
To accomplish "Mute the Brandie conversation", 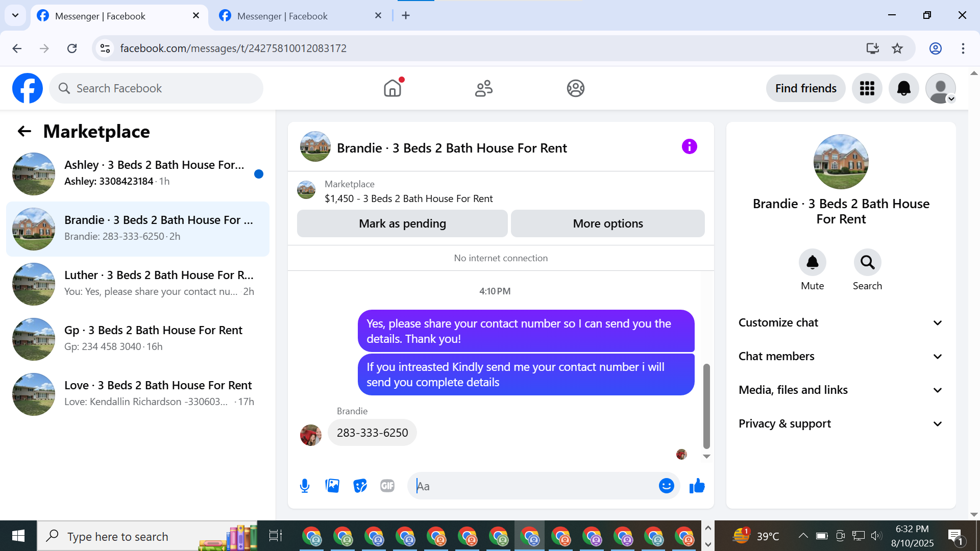I will point(812,263).
